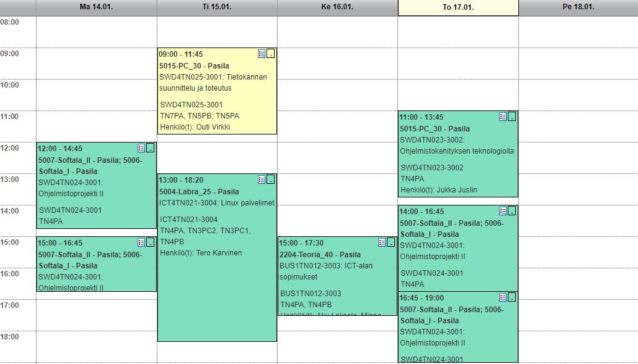The image size is (638, 364).
Task: Collapse the Tuesday 09:00 - 11:45 event box
Action: click(x=271, y=54)
